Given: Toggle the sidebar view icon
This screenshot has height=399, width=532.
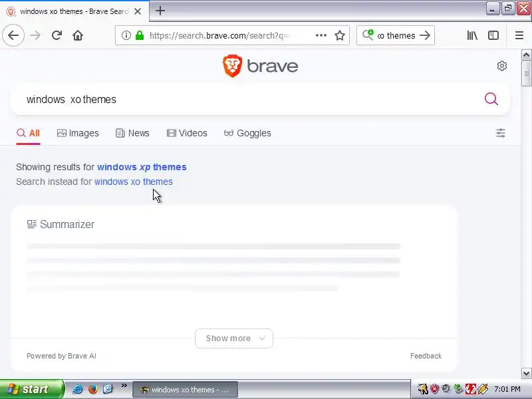Looking at the screenshot, I should pyautogui.click(x=493, y=35).
